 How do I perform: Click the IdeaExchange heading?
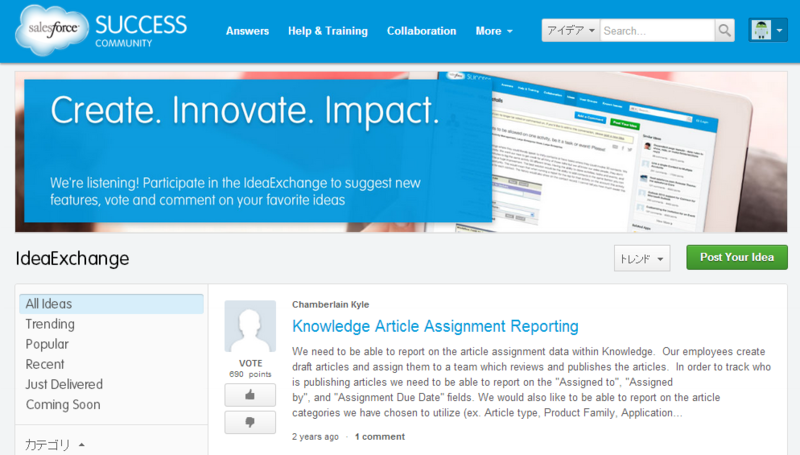(72, 259)
